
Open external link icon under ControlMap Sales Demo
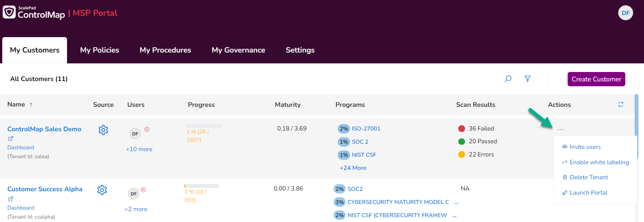click(x=10, y=138)
